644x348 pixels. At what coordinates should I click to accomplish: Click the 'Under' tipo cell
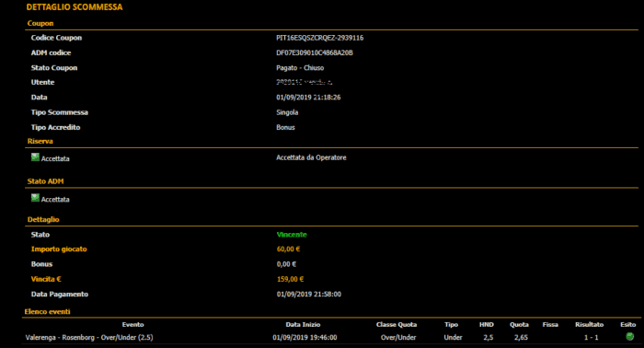[x=453, y=337]
